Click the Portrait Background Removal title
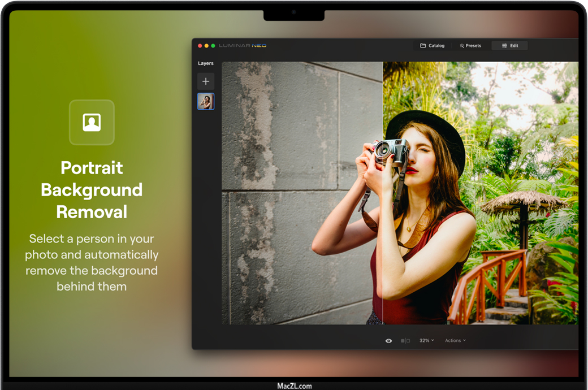Screen dimensions: 588x390 (x=92, y=190)
